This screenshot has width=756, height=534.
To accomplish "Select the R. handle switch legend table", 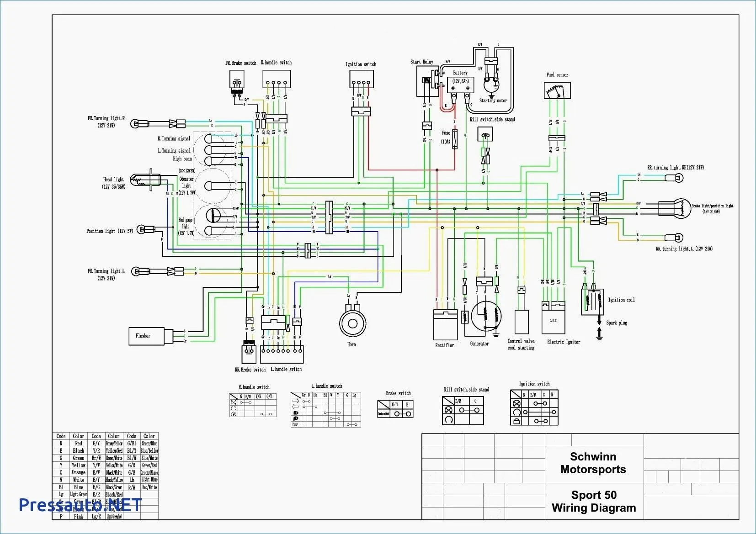I will [253, 405].
